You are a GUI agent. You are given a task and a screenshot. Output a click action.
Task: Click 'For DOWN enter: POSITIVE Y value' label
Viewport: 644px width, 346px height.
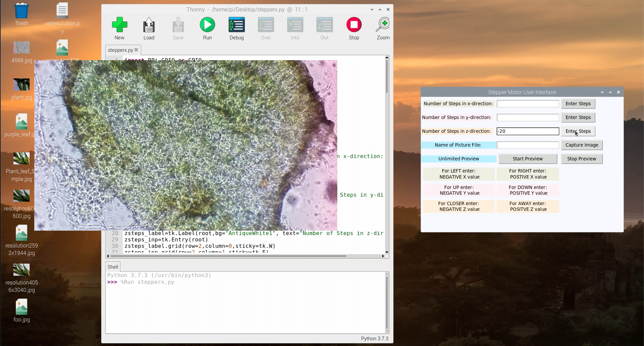click(x=528, y=190)
